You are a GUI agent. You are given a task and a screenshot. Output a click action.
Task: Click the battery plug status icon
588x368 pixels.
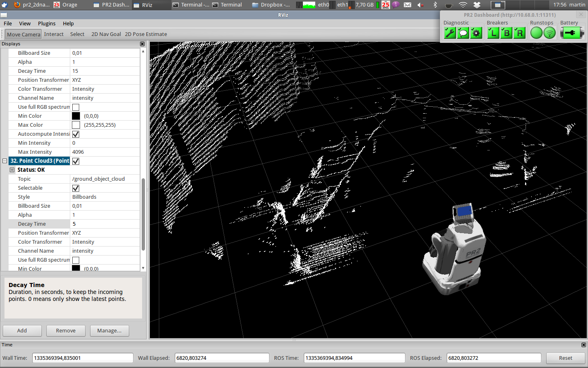(x=572, y=33)
